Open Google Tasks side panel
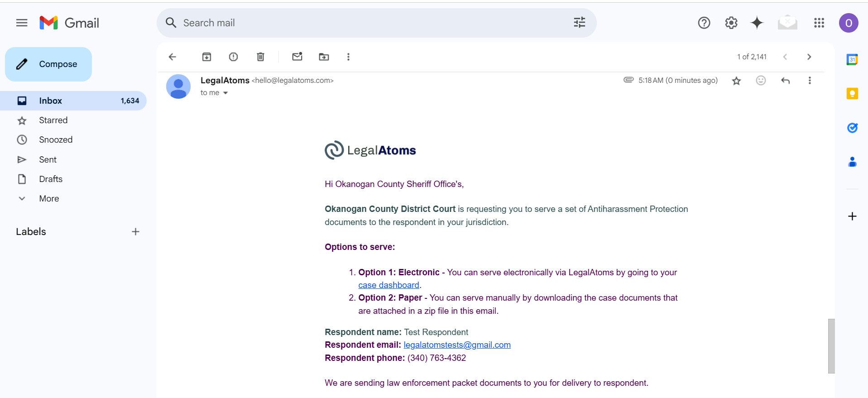Screen dimensions: 868x398 (x=852, y=128)
